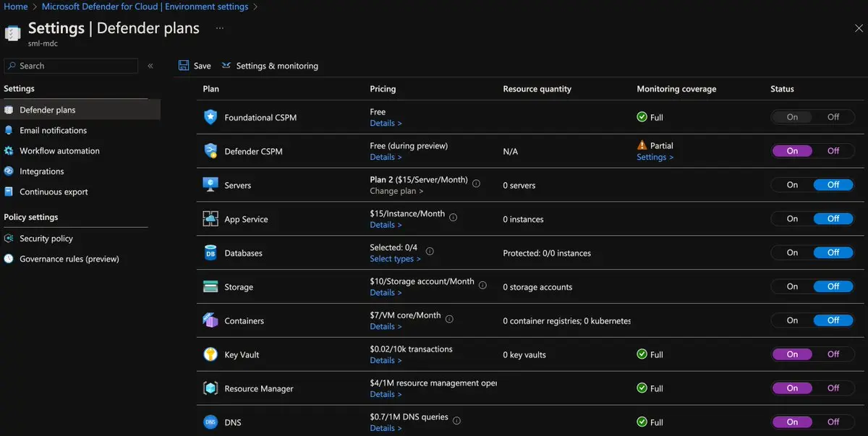Click Change plan for Servers
868x436 pixels.
click(396, 191)
